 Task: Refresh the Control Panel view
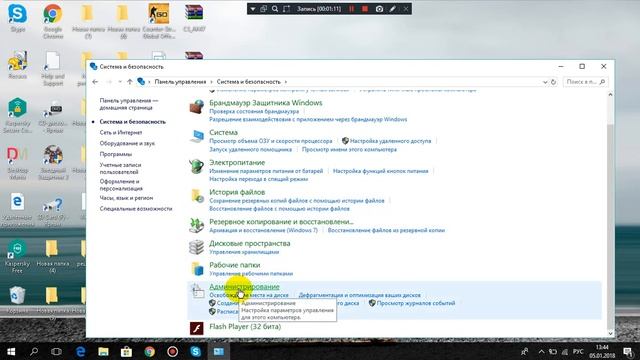pos(553,82)
